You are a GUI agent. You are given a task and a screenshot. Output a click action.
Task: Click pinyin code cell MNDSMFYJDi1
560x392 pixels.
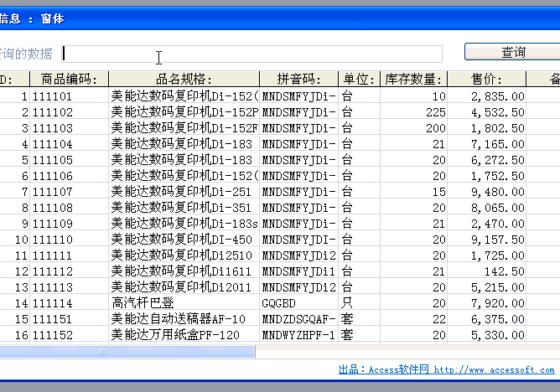pyautogui.click(x=299, y=271)
